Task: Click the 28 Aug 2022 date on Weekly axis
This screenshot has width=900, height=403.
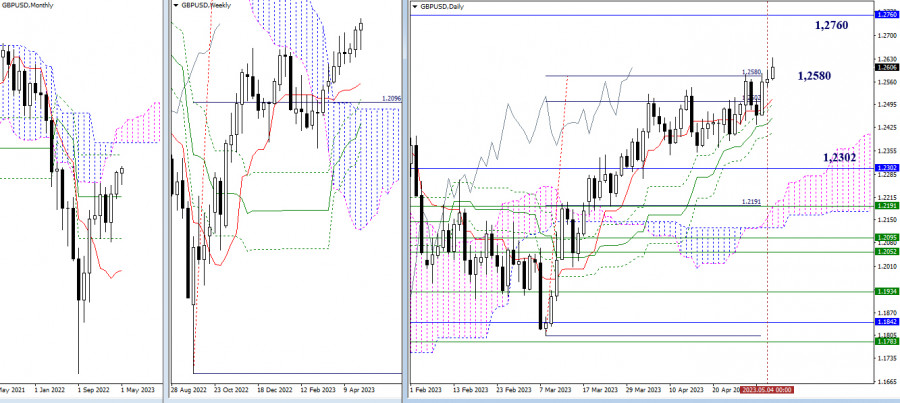Action: point(190,389)
